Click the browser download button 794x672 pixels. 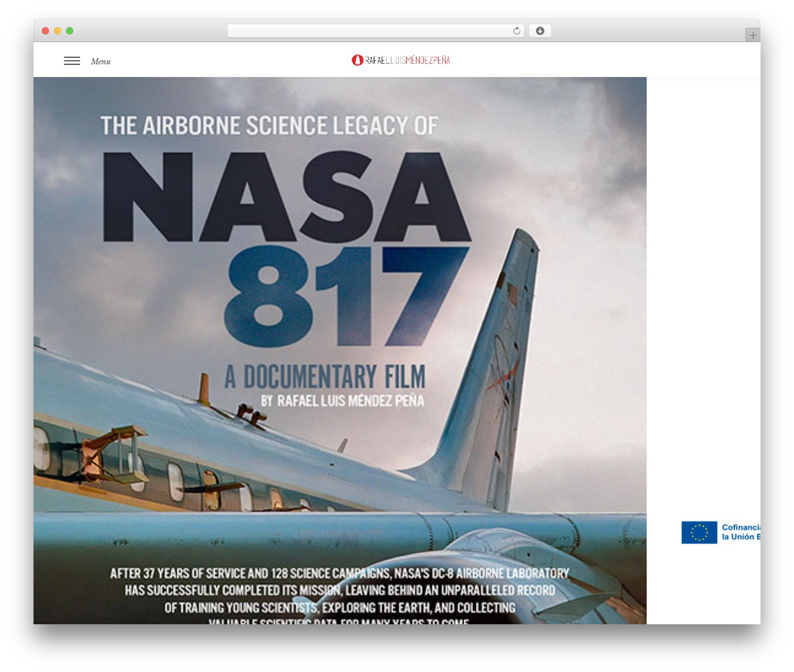point(540,31)
